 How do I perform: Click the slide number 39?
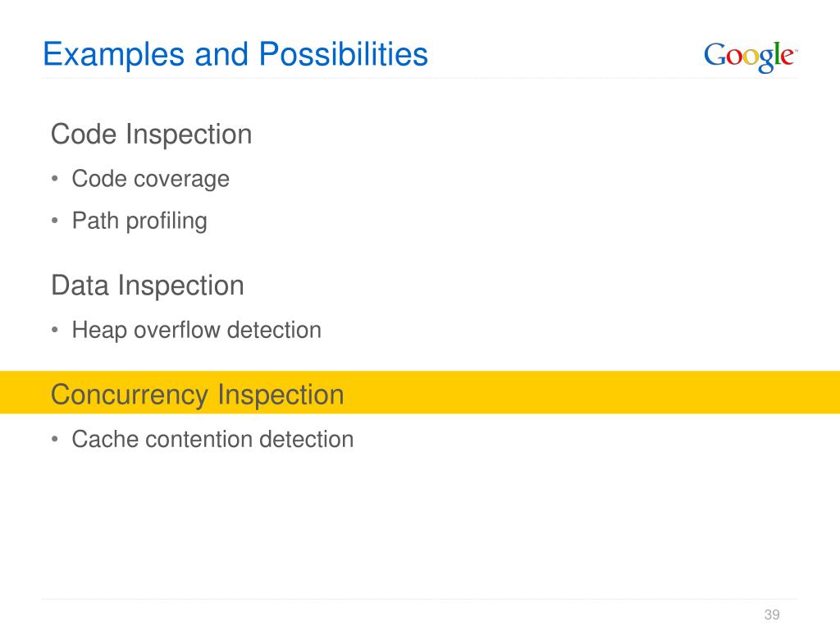[x=772, y=614]
